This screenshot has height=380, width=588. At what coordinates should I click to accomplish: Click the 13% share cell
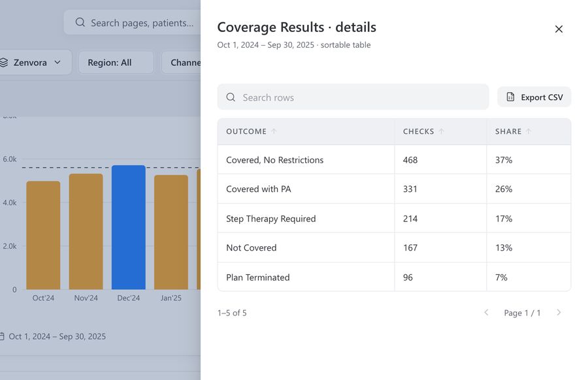[529, 247]
